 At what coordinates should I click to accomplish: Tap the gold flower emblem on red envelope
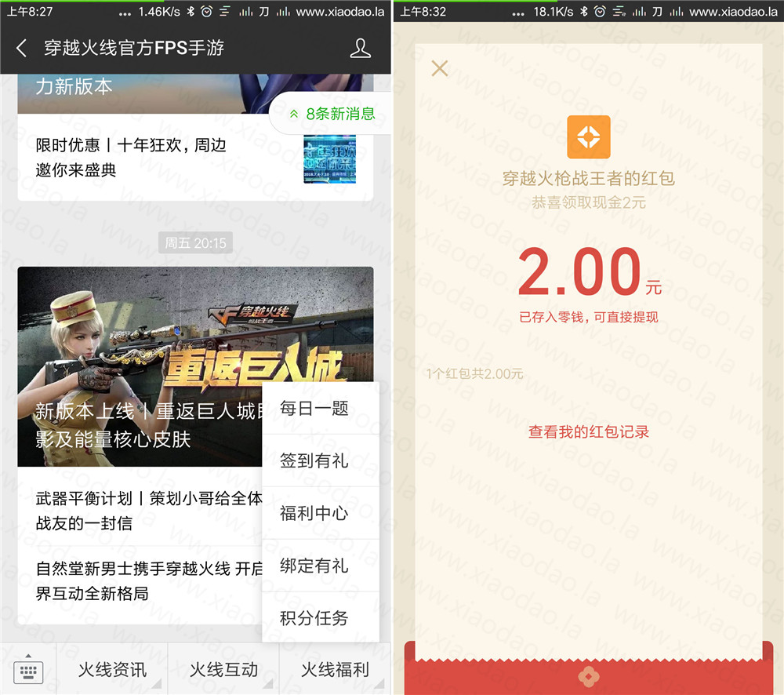point(589,676)
